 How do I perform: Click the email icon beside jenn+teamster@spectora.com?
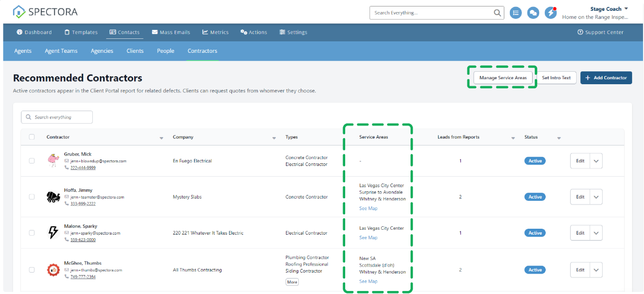[x=67, y=197]
